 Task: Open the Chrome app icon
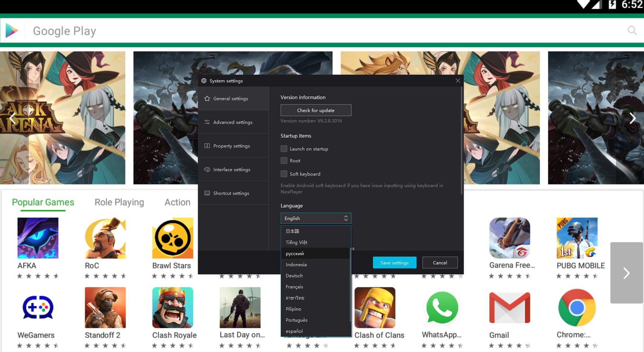[577, 308]
